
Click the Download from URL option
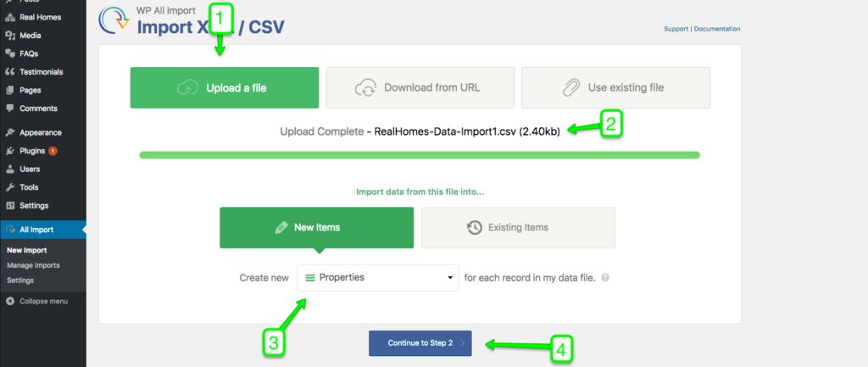point(420,87)
